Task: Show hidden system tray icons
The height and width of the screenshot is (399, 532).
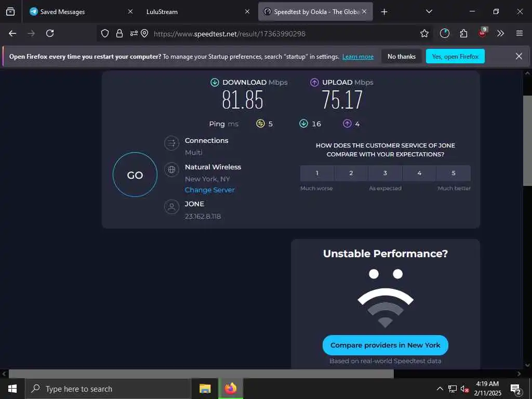Action: 440,389
